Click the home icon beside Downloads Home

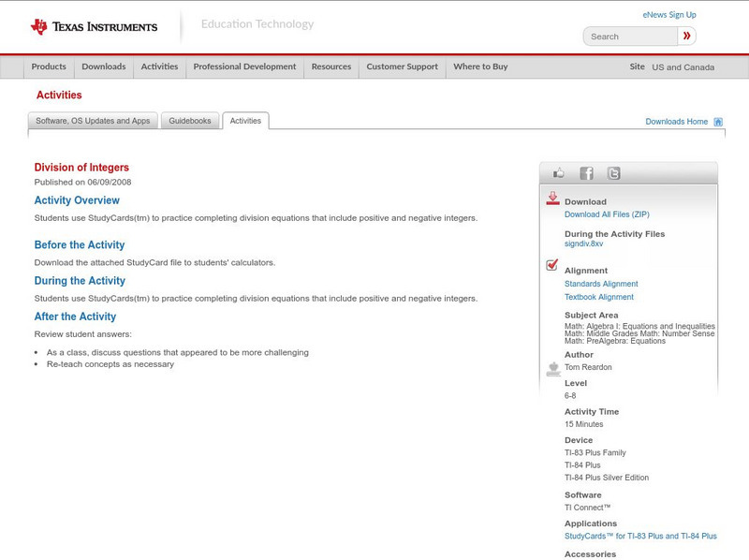coord(718,122)
